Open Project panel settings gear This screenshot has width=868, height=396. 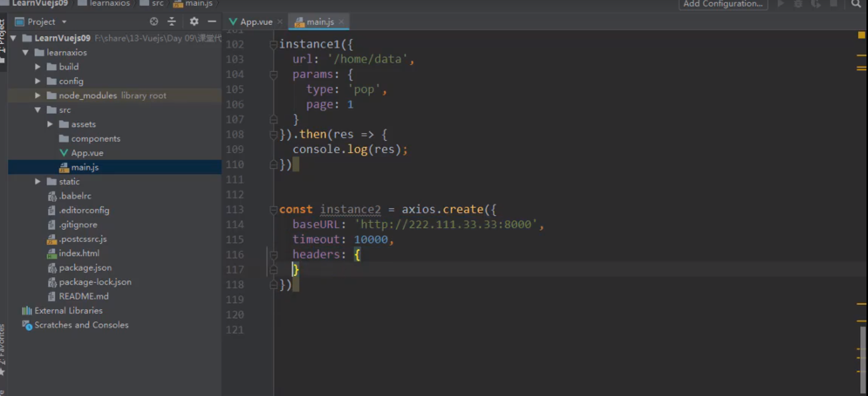[x=194, y=22]
